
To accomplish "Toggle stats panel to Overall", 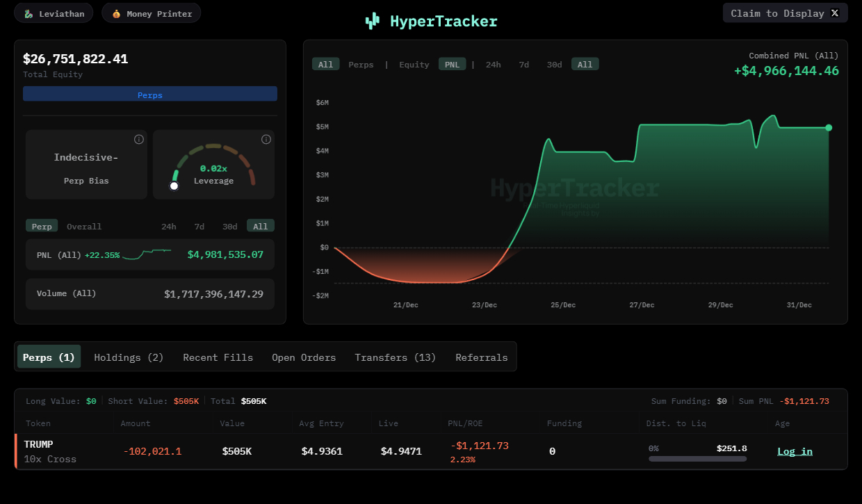I will (x=84, y=227).
